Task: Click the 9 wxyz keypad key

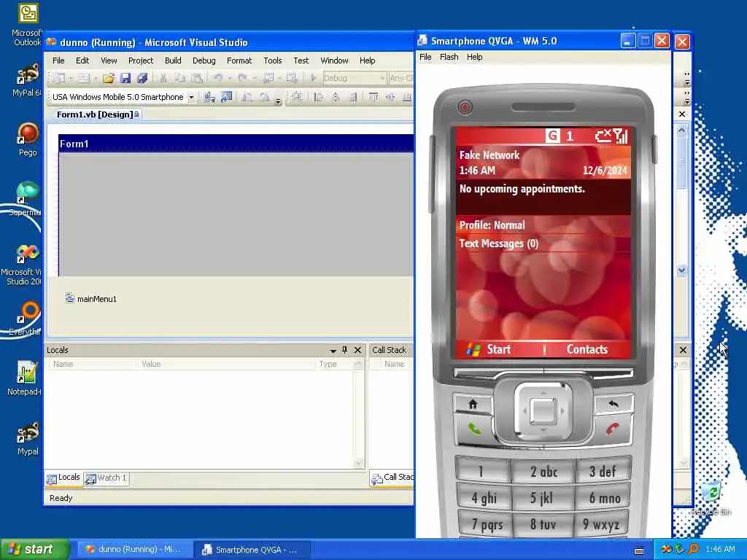Action: coord(601,524)
